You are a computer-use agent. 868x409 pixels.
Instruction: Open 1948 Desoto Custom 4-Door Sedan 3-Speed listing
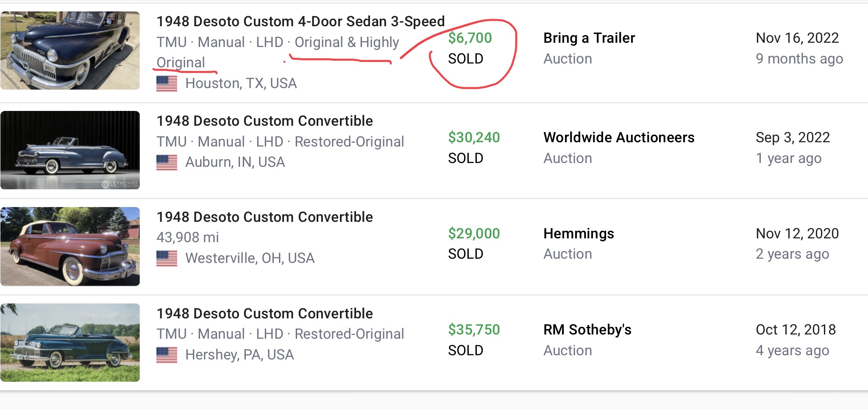pos(300,21)
